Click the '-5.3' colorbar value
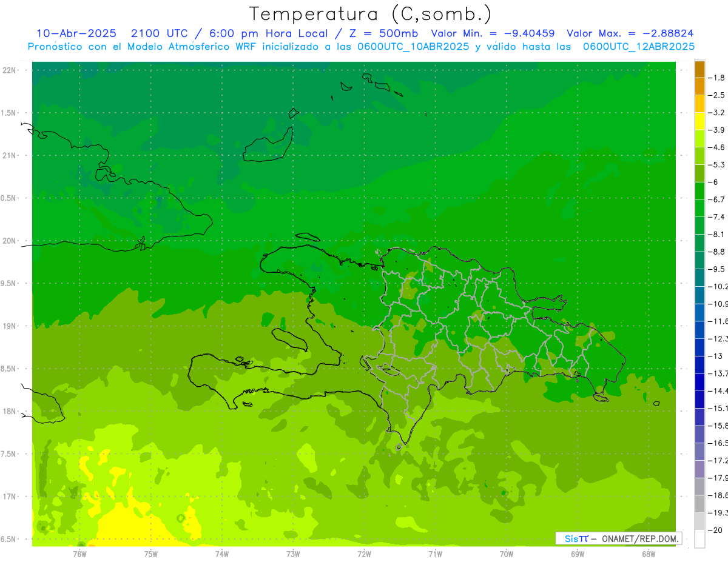This screenshot has width=728, height=562. tap(717, 164)
